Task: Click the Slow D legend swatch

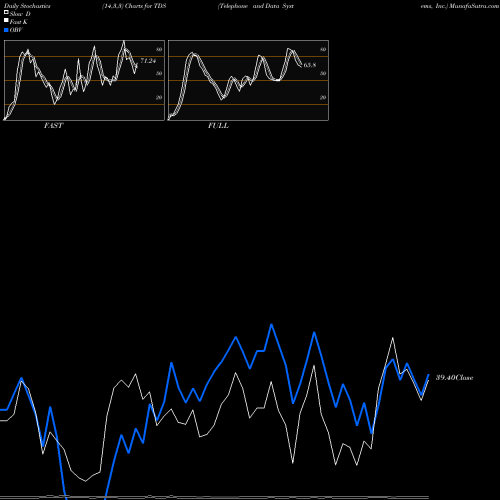Action: [6, 13]
